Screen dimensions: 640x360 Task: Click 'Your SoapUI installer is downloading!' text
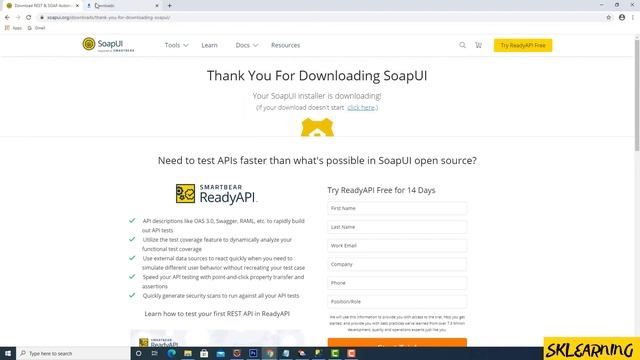(317, 96)
